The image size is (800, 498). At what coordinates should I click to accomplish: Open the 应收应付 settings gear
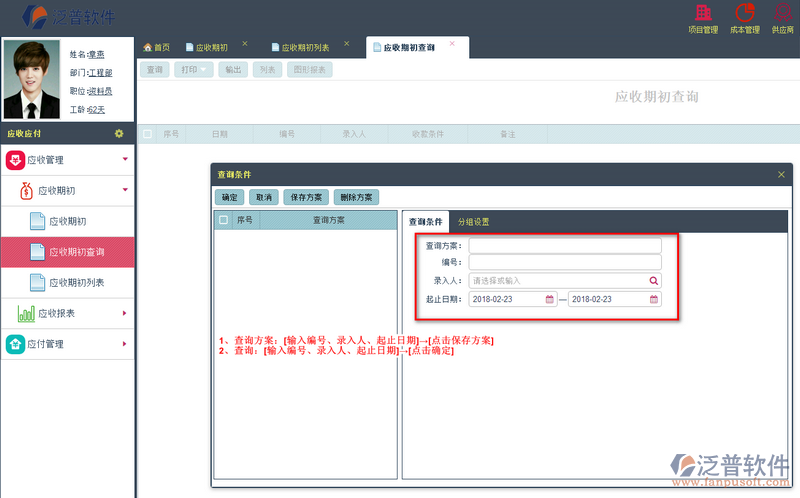(119, 134)
